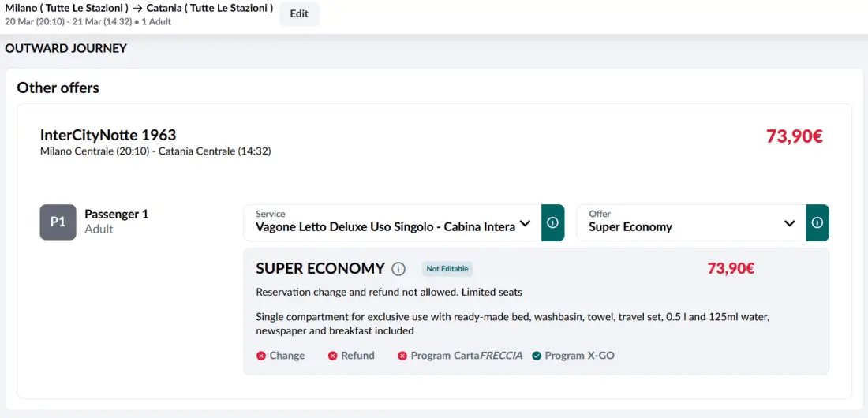Click the Not Editable badge
The height and width of the screenshot is (418, 868).
447,269
